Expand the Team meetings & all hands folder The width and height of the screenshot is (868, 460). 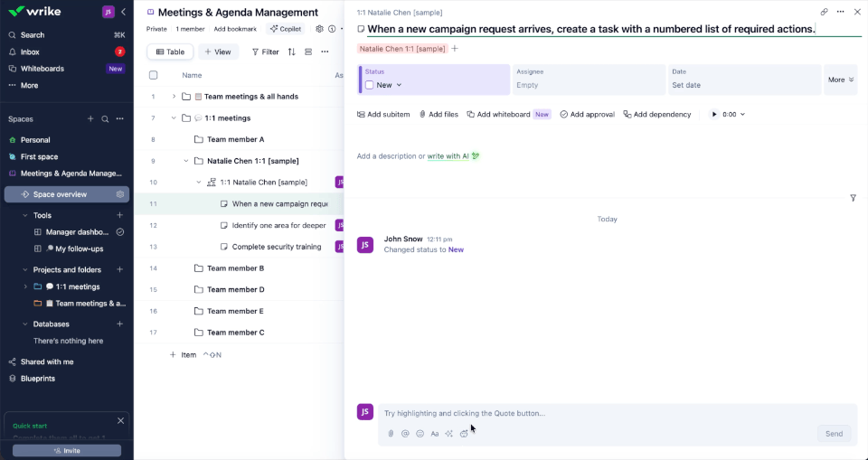point(174,97)
